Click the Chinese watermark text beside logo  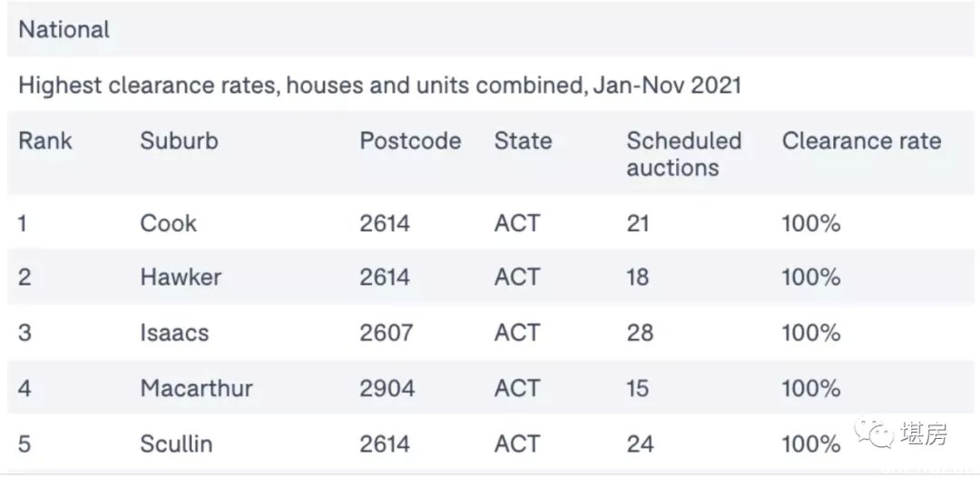[924, 433]
